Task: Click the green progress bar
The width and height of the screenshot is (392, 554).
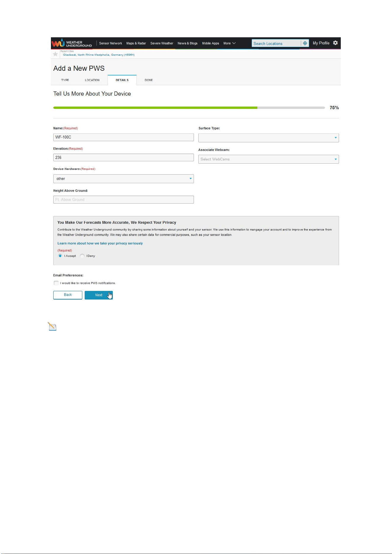Action: [x=155, y=108]
